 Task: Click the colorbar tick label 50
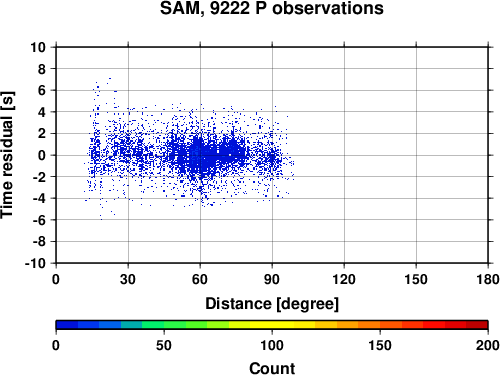point(164,345)
